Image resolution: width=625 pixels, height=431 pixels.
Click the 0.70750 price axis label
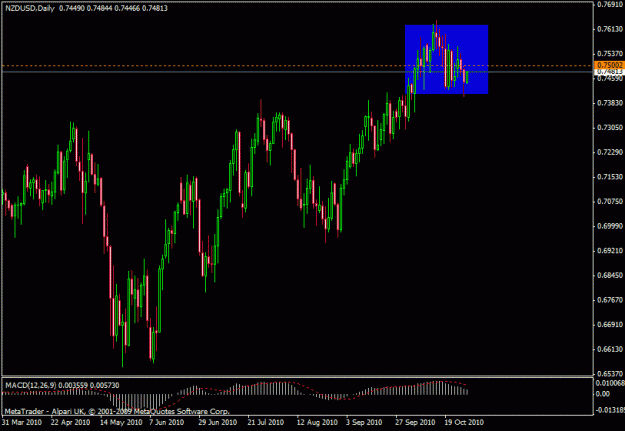(610, 201)
